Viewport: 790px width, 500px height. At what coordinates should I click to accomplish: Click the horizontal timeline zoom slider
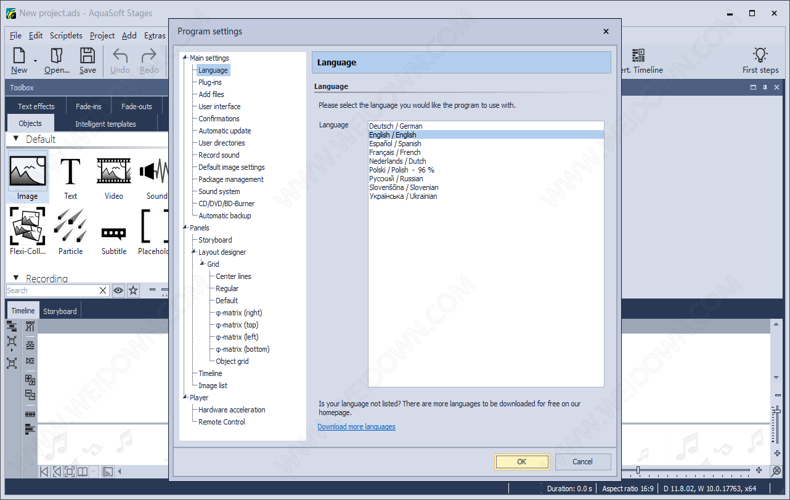click(637, 470)
